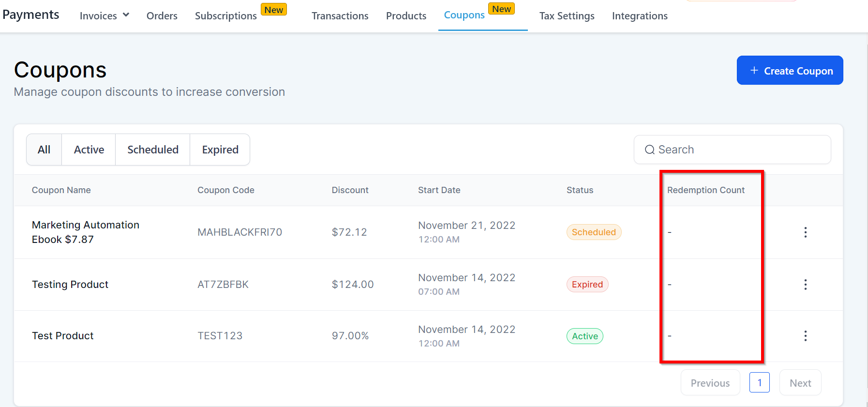Open Tax Settings tab
868x407 pixels.
point(567,16)
